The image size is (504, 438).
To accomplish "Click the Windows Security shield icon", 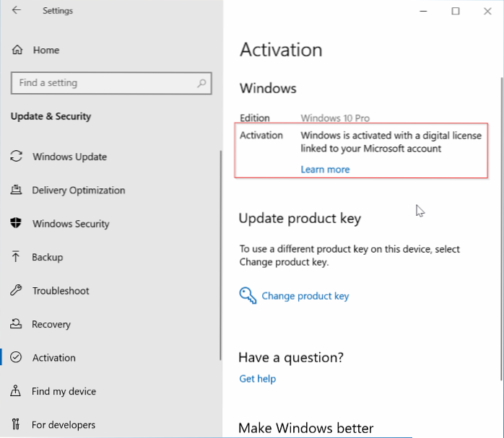I will click(16, 224).
